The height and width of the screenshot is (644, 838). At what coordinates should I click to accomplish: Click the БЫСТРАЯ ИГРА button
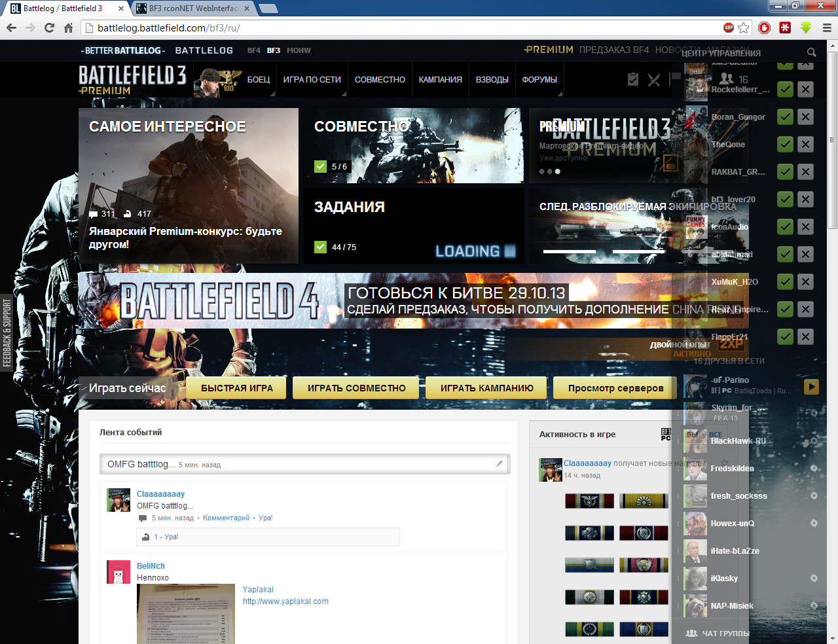(x=237, y=388)
